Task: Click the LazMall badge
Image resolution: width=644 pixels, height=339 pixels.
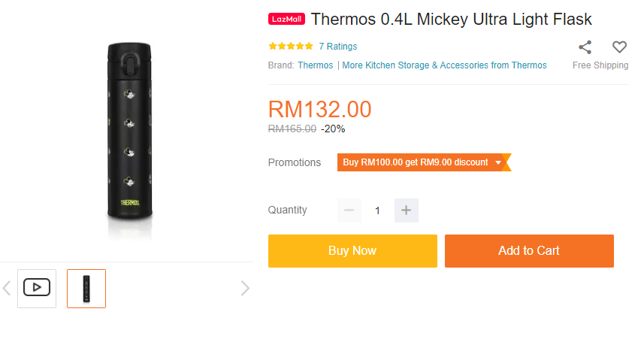Action: click(286, 20)
